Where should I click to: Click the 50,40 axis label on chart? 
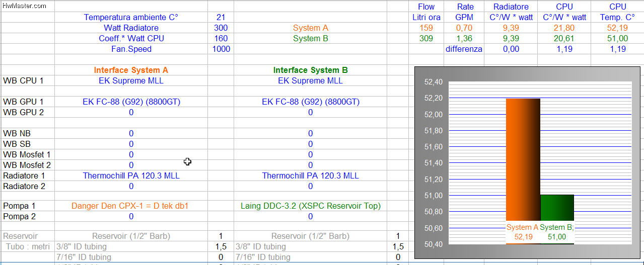coord(434,244)
